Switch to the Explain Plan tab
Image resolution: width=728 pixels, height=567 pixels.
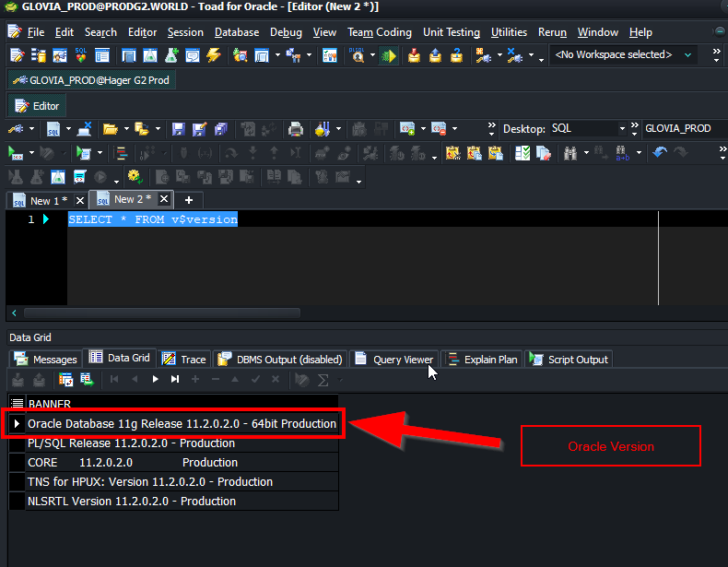(x=482, y=360)
